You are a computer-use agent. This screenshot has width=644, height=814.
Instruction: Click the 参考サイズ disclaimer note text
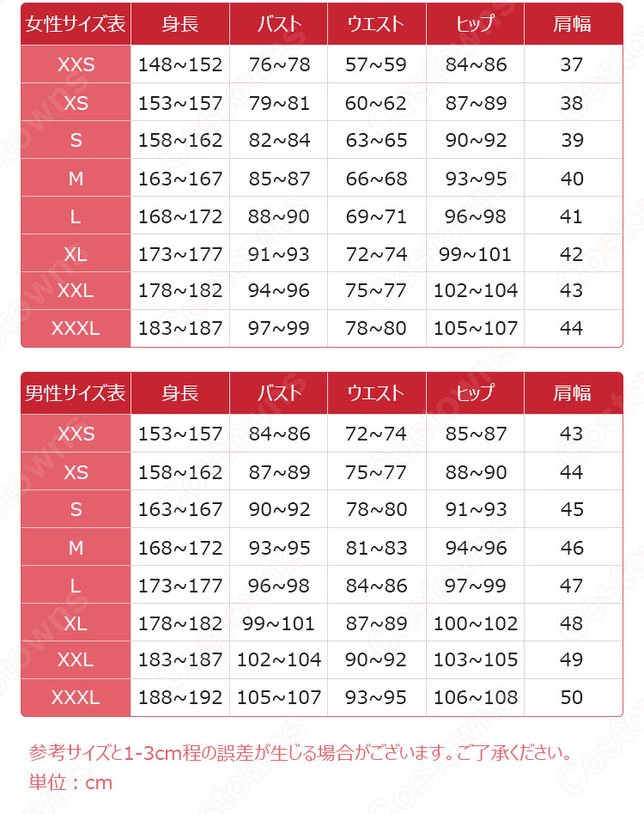pyautogui.click(x=301, y=754)
